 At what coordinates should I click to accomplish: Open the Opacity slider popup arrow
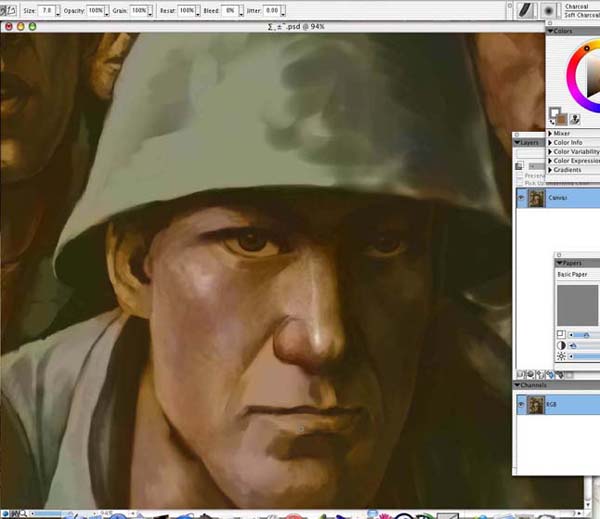click(x=107, y=11)
